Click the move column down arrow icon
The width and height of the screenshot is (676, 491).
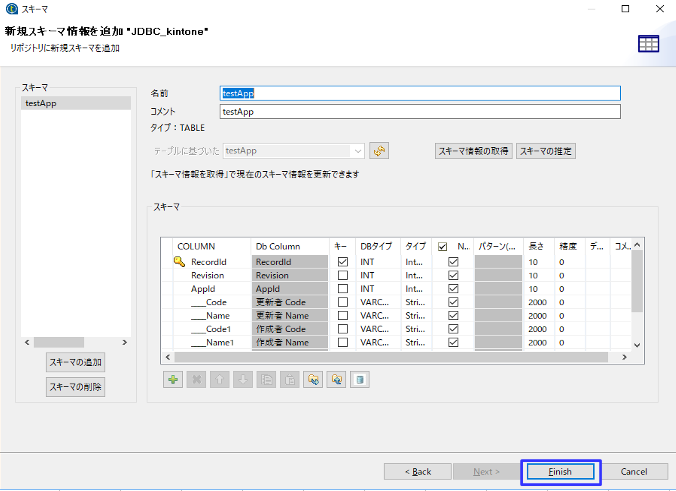pyautogui.click(x=243, y=380)
